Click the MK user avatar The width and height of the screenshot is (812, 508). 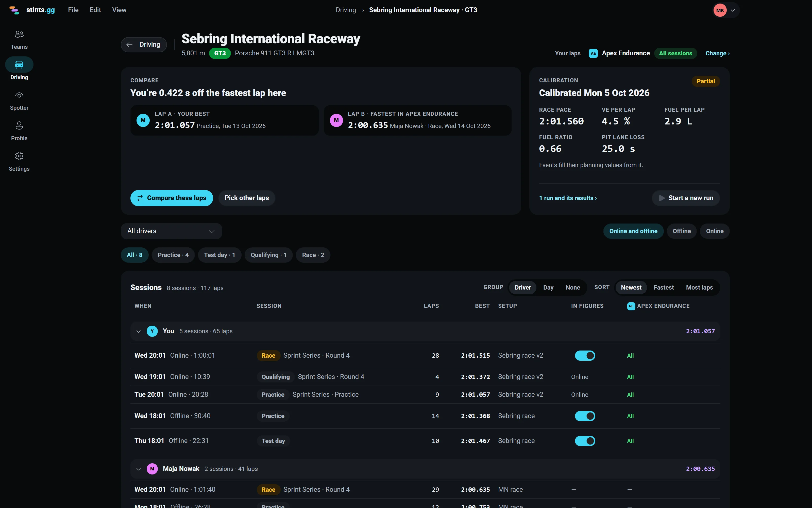720,10
